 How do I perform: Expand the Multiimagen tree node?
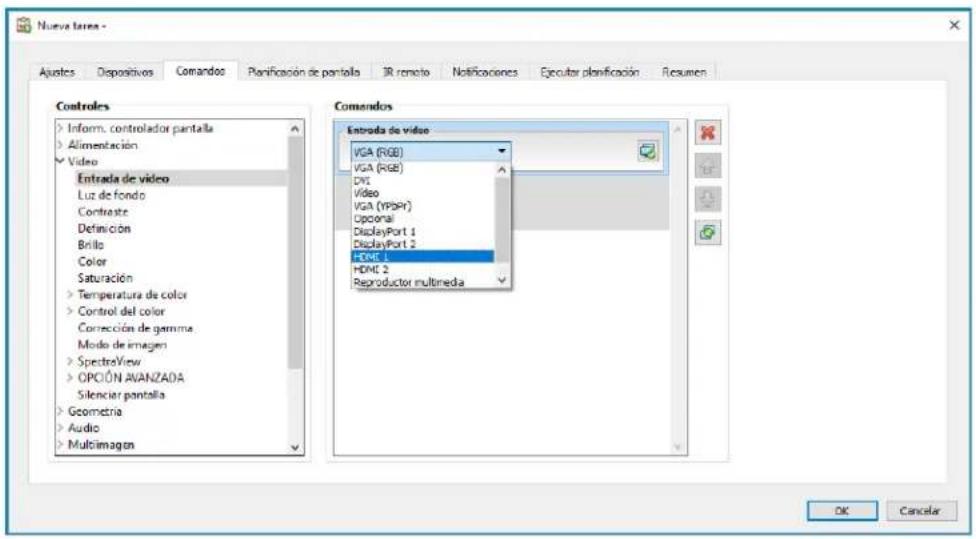tap(60, 444)
